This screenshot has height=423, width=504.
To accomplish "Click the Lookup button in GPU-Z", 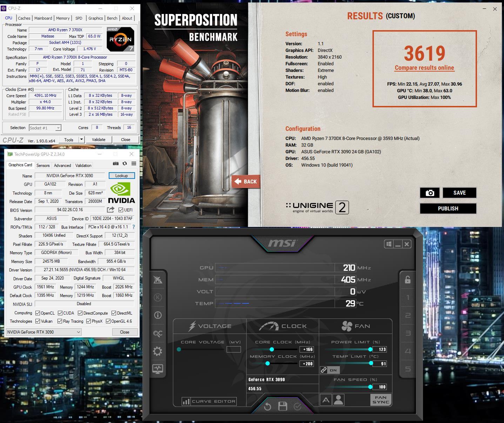I will click(x=121, y=176).
